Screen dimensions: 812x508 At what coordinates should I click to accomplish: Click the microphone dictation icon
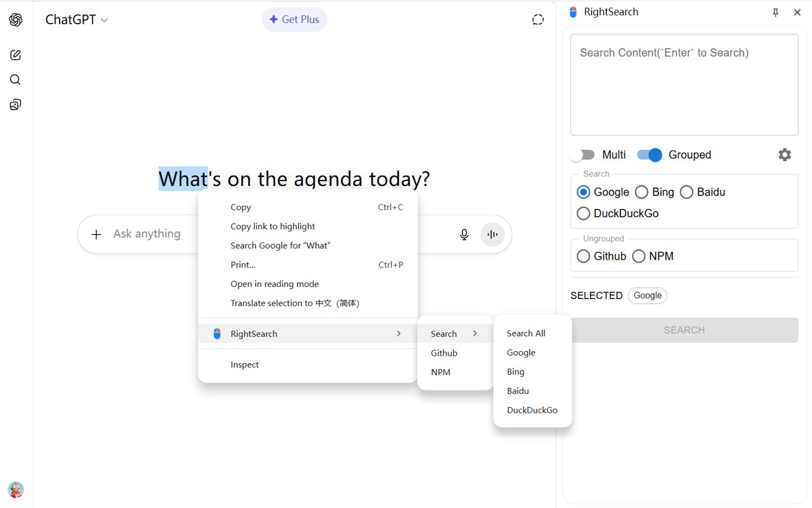click(x=464, y=234)
